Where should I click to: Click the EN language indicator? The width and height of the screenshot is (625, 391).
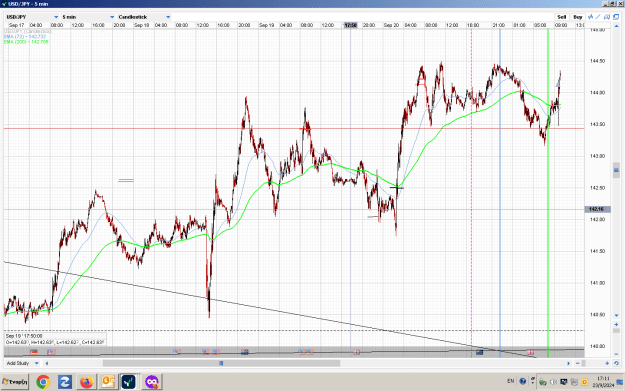click(x=511, y=381)
